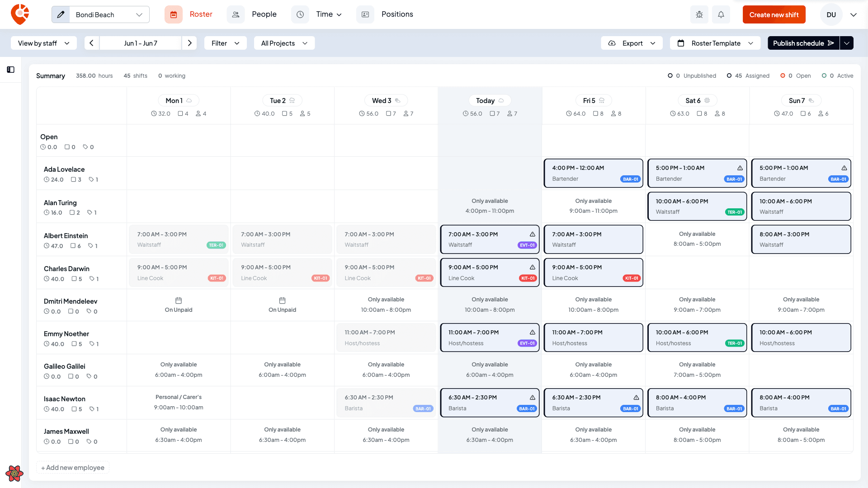Click the app logo icon
Viewport: 868px width, 488px height.
coord(20,14)
